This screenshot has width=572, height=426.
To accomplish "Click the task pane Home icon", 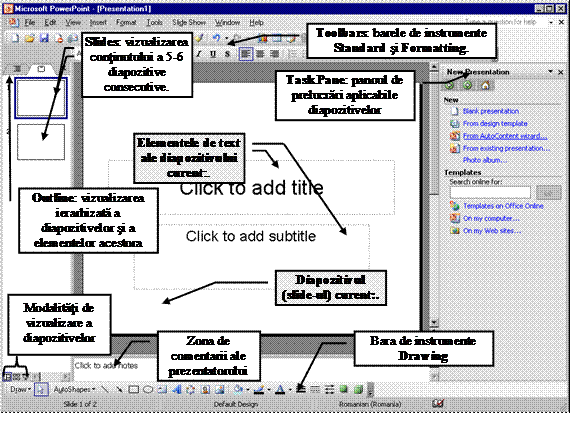I will (485, 85).
